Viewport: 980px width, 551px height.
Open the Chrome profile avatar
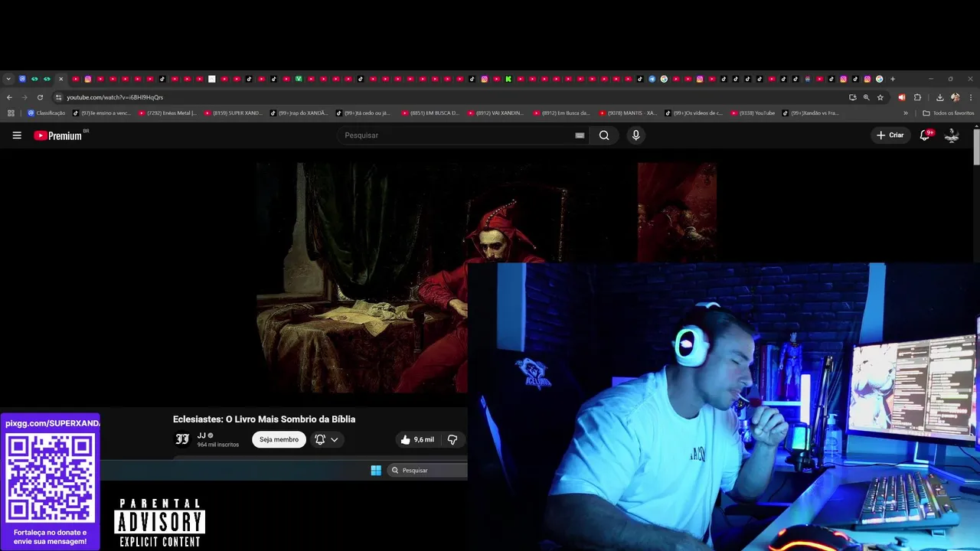click(955, 97)
